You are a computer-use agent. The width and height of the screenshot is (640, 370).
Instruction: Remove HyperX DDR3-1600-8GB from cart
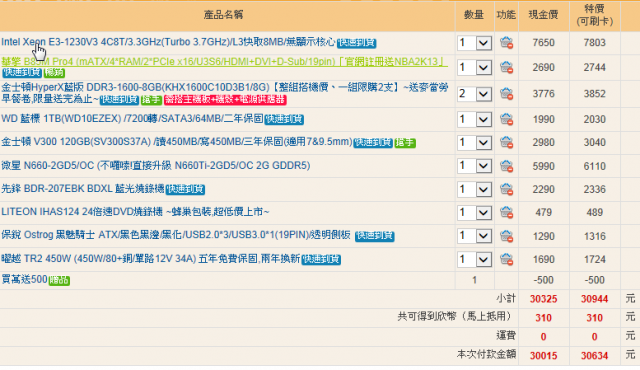(507, 94)
